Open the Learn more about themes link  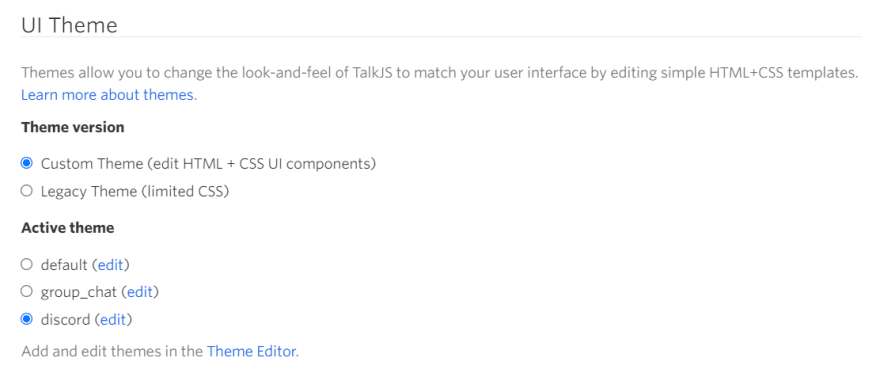click(x=109, y=95)
